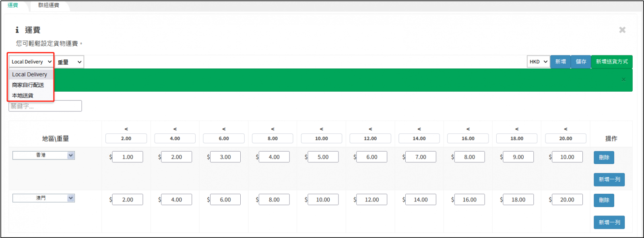Viewport: 644px width, 238px height.
Task: Click 新增一列 under the 澳門 row
Action: click(609, 222)
